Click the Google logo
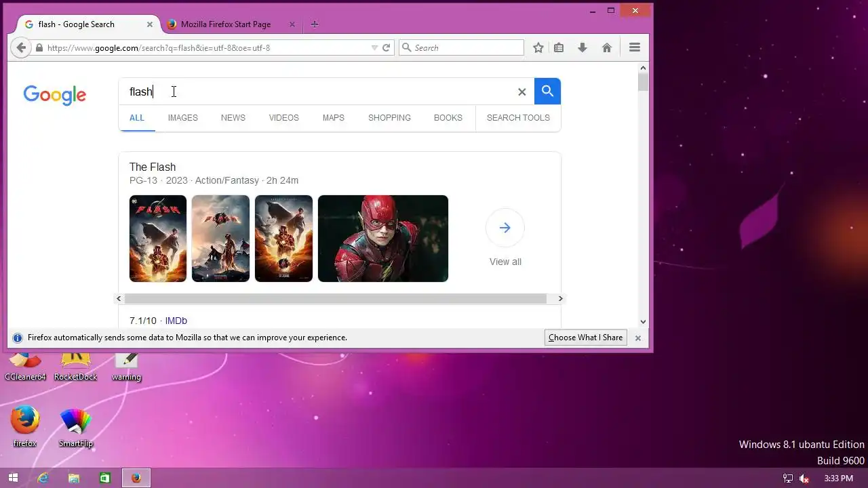Screen dimensions: 868x488 [55, 95]
